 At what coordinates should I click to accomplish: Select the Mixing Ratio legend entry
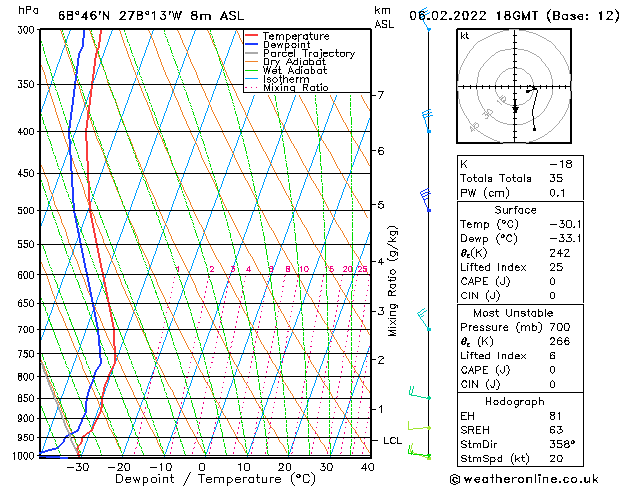(x=296, y=87)
